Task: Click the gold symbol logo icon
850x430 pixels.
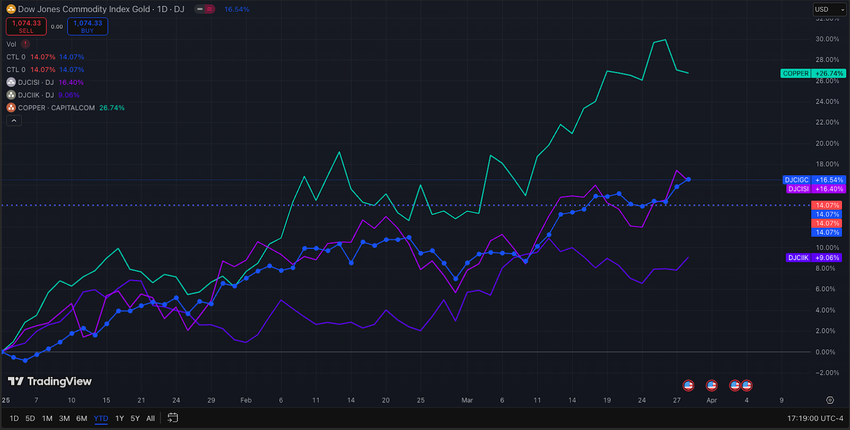Action: pyautogui.click(x=10, y=9)
